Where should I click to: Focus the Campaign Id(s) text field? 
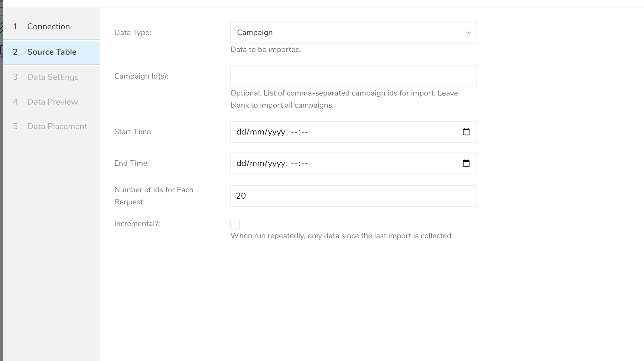coord(353,76)
